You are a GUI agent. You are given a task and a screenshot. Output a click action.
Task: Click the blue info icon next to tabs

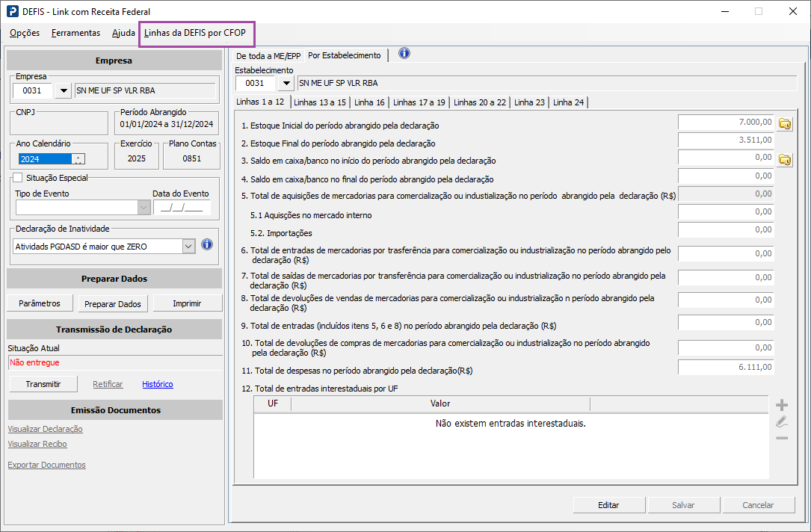click(x=404, y=53)
